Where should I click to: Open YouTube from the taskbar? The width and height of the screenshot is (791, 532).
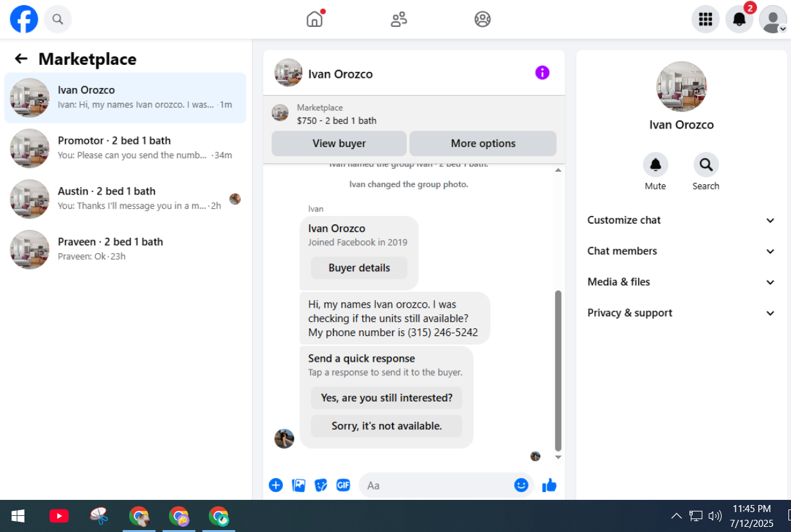59,516
